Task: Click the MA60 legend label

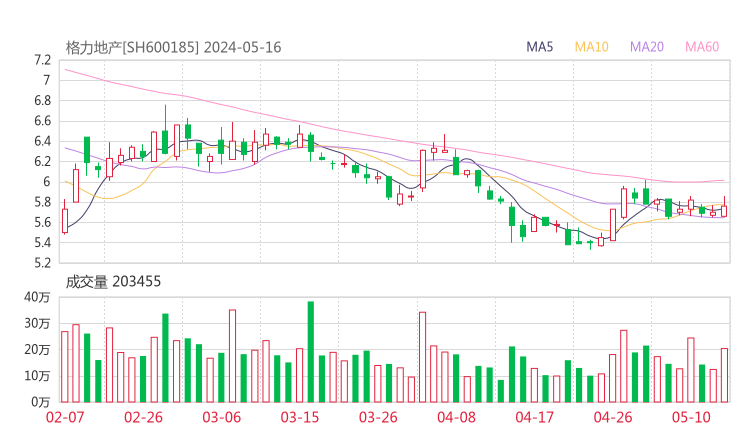Action: coord(702,47)
